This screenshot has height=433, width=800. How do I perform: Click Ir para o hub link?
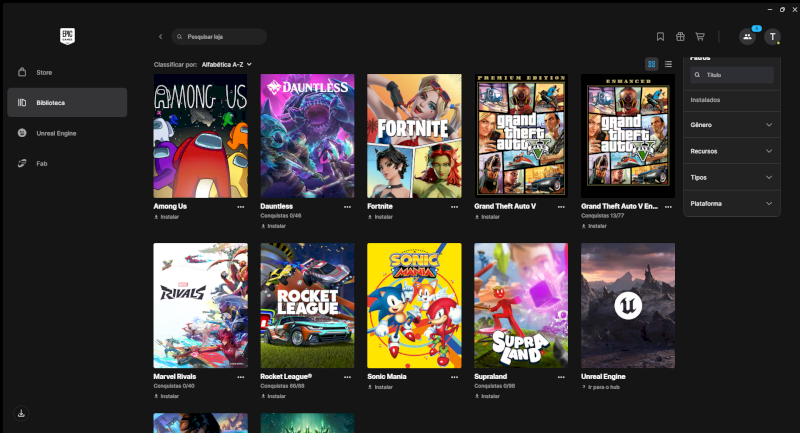(x=601, y=387)
